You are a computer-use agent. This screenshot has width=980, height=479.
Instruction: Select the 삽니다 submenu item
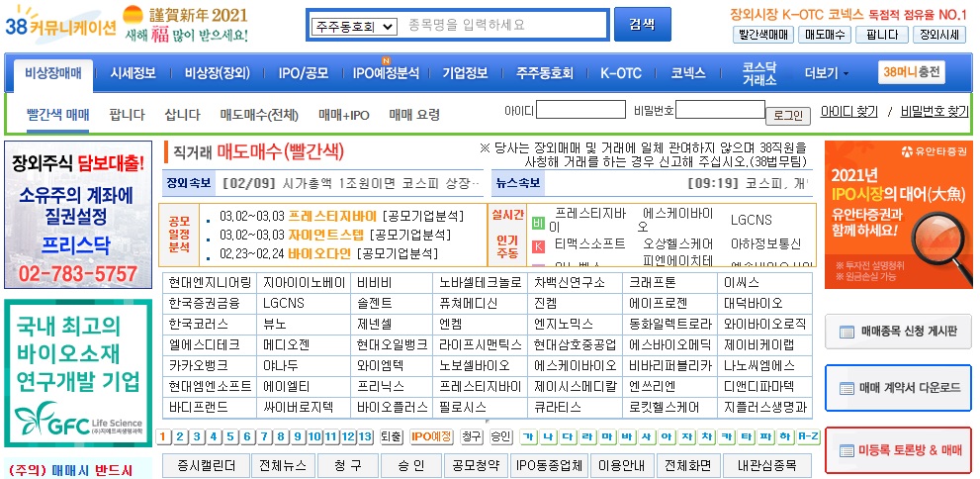click(183, 115)
